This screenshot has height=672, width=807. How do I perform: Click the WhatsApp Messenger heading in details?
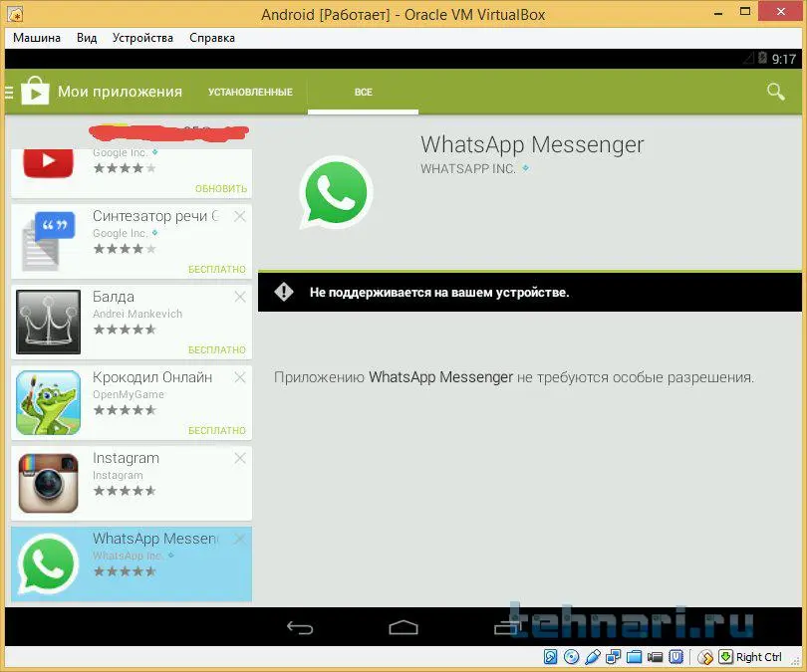coord(532,144)
